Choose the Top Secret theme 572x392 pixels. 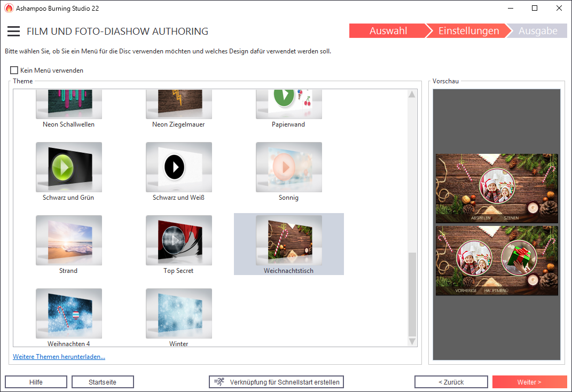[178, 240]
